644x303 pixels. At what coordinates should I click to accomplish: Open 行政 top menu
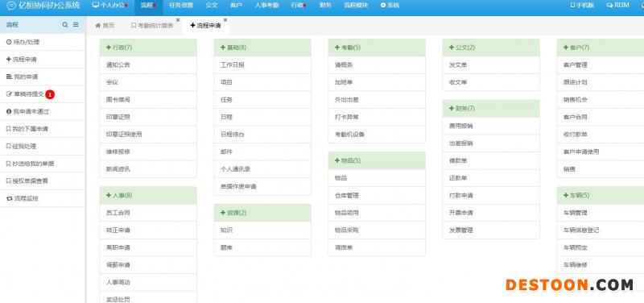click(299, 6)
